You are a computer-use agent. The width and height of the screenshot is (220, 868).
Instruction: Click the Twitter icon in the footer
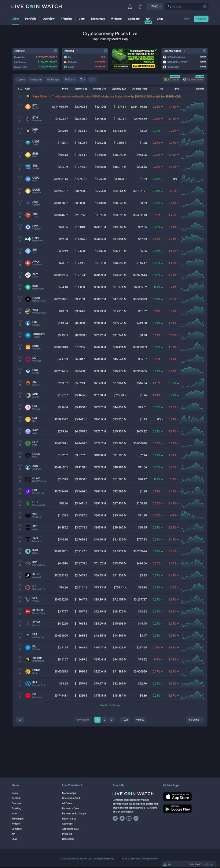(122, 818)
